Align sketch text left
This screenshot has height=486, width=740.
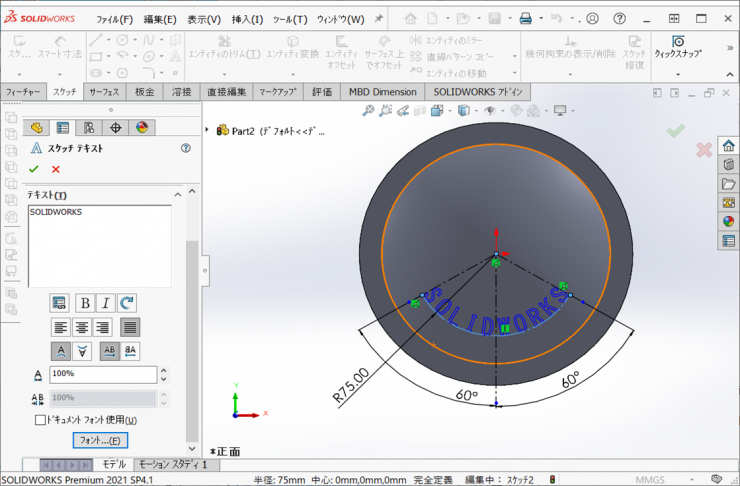tap(61, 327)
